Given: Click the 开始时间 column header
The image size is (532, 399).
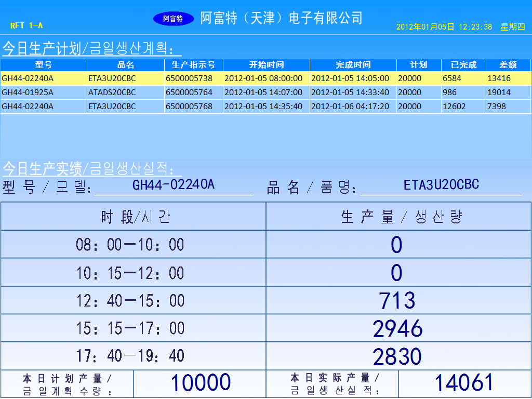Looking at the screenshot, I should [267, 65].
